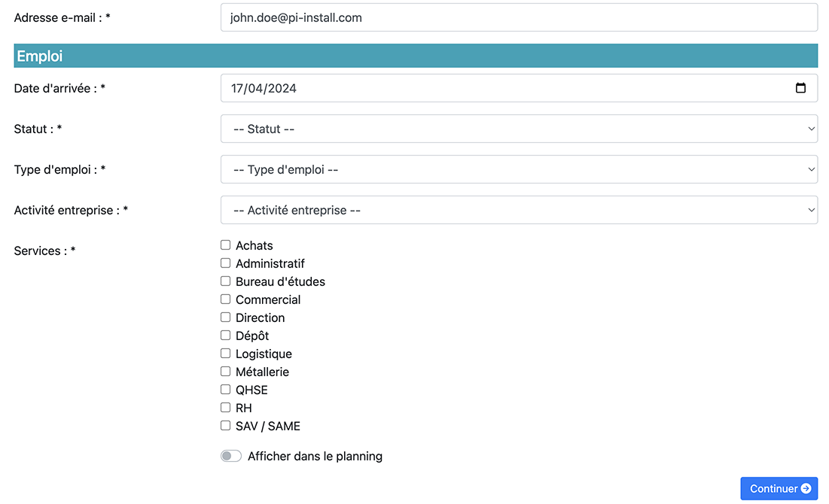The image size is (829, 504).
Task: Enable the Commercial service checkbox
Action: (226, 299)
